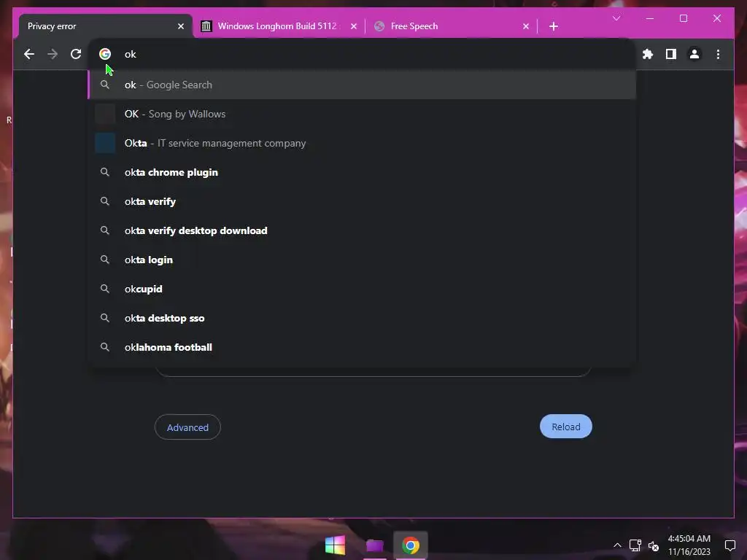Viewport: 747px width, 560px height.
Task: Click the magnifier icon beside 'okcupid'
Action: click(105, 289)
